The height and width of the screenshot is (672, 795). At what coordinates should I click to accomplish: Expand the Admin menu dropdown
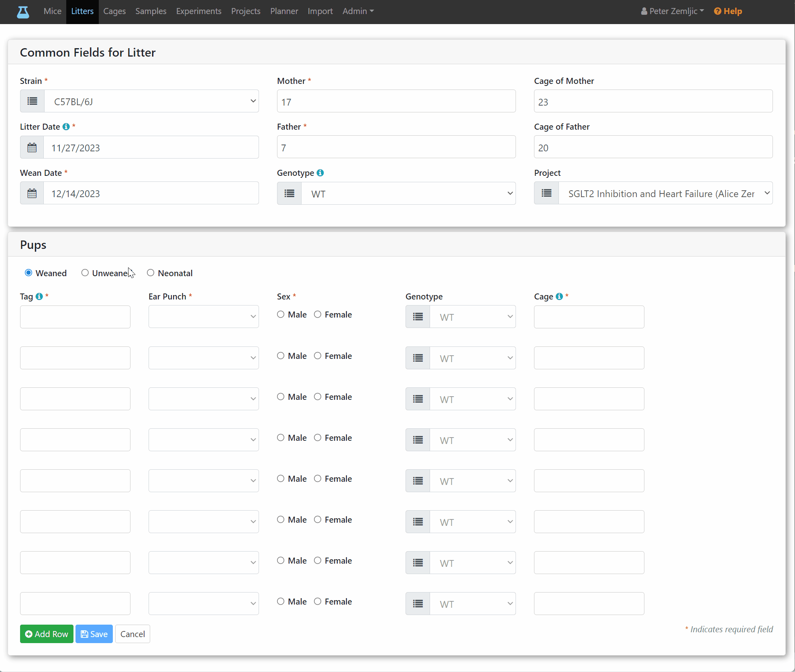point(358,11)
